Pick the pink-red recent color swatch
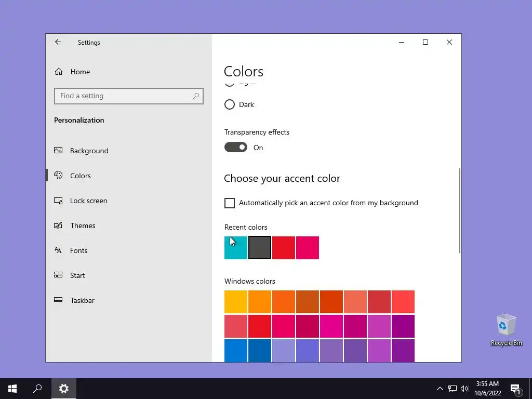The width and height of the screenshot is (532, 399). pos(308,248)
